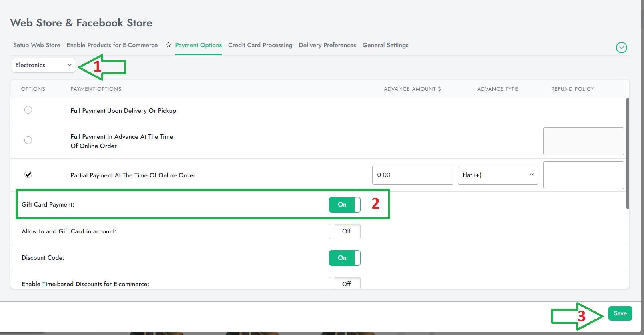The width and height of the screenshot is (644, 335).
Task: Click refund policy box for partial payment
Action: pyautogui.click(x=583, y=175)
